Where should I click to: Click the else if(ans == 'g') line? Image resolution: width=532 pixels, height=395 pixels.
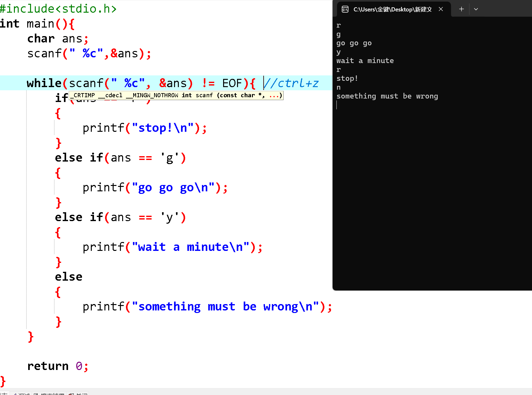(x=120, y=158)
